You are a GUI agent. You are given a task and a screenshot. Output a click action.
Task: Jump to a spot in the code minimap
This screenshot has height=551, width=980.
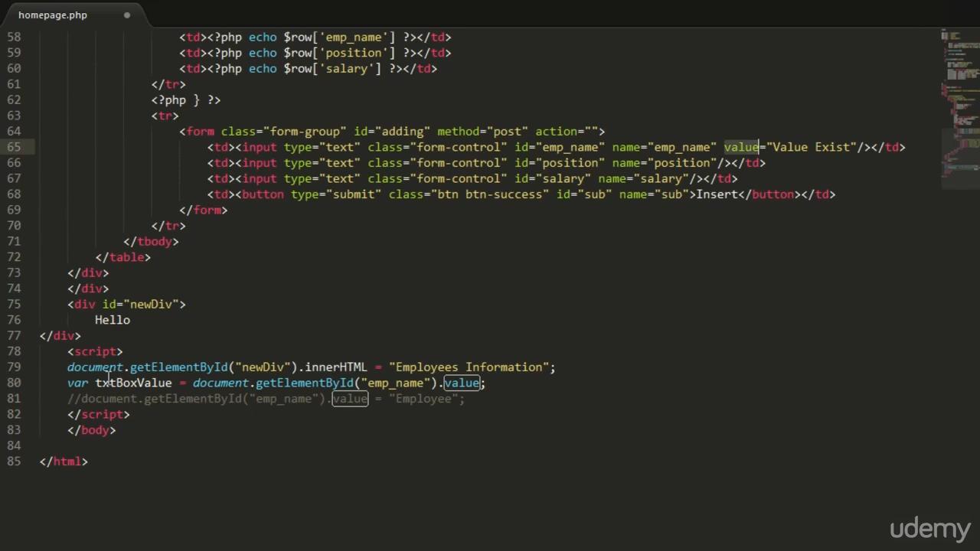(x=960, y=107)
